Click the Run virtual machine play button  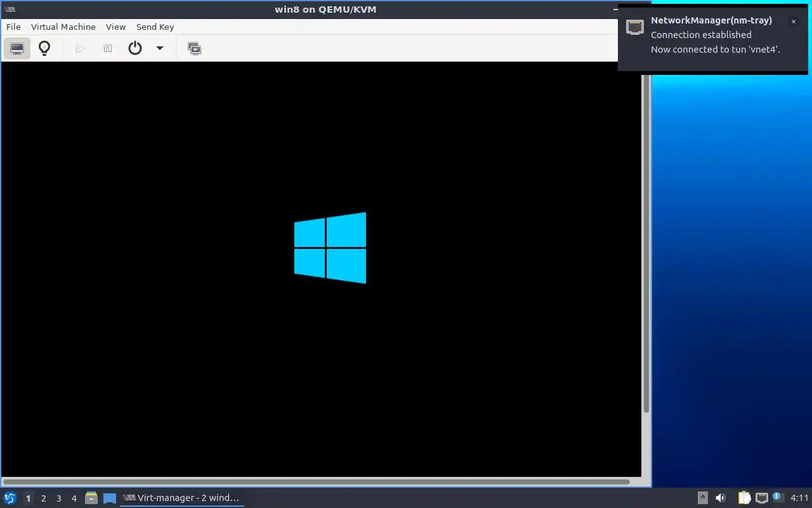80,48
